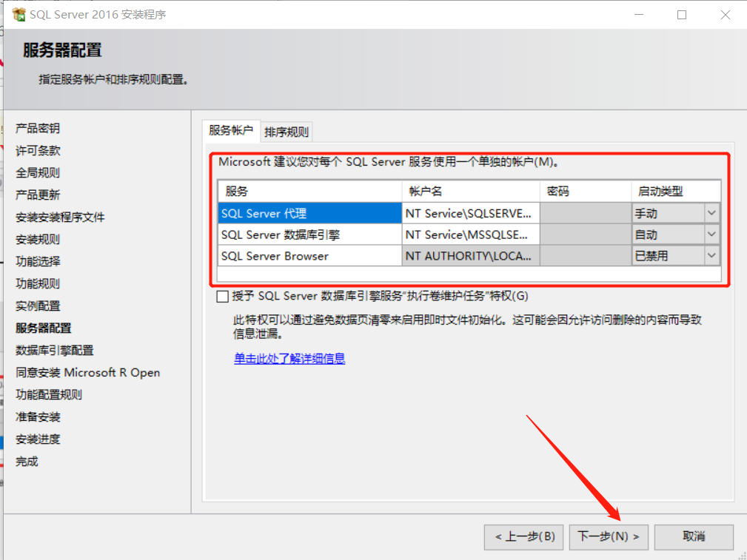Cancel setup with the 取消 button

(x=694, y=536)
